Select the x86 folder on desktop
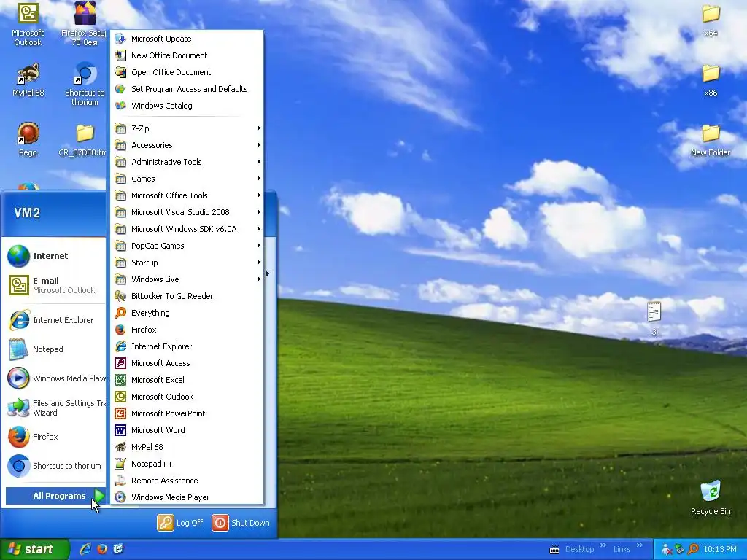The image size is (747, 560). coord(711,80)
